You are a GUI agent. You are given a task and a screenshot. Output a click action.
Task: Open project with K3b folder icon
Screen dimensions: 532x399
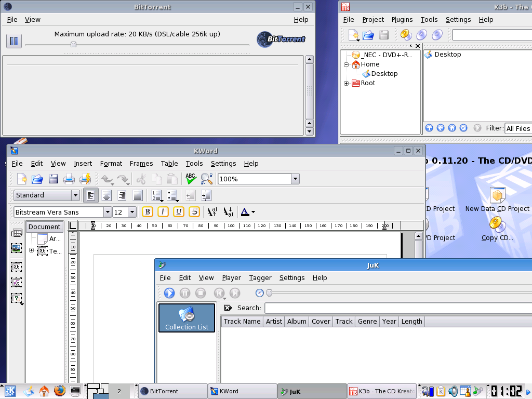pos(368,35)
